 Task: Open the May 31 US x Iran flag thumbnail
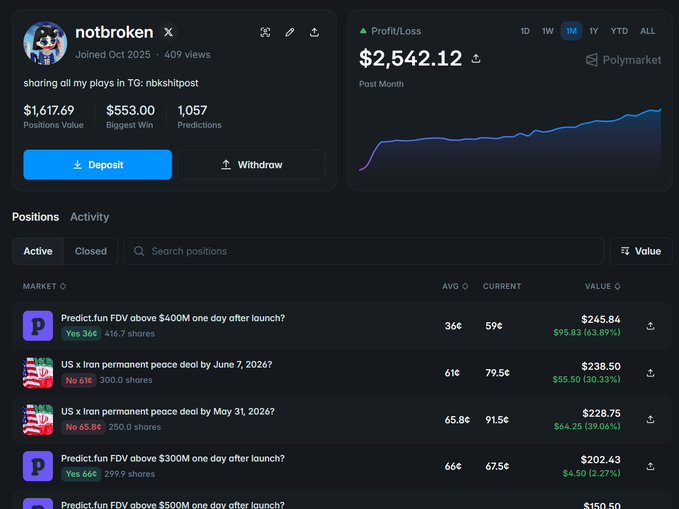point(38,419)
